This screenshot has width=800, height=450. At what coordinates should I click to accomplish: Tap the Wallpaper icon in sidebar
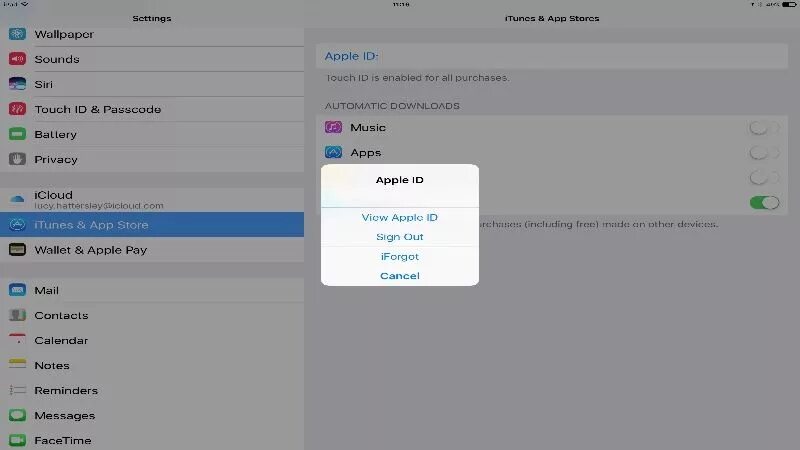point(17,34)
